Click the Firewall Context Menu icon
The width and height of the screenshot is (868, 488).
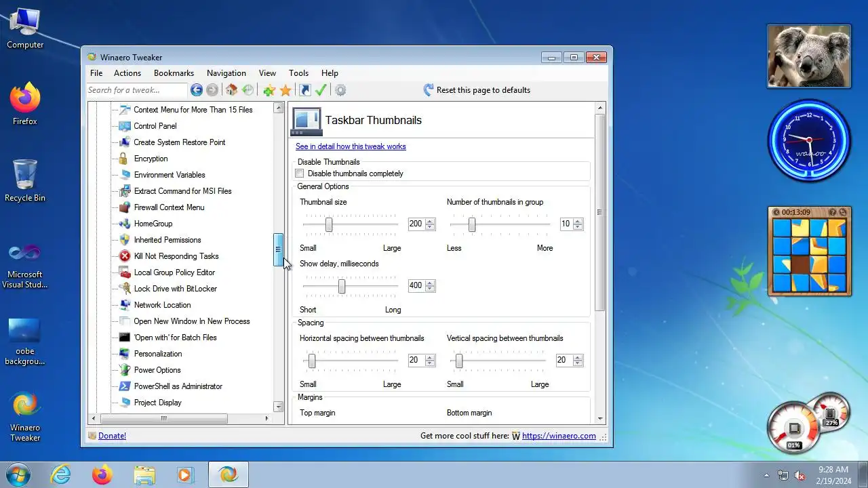coord(124,207)
